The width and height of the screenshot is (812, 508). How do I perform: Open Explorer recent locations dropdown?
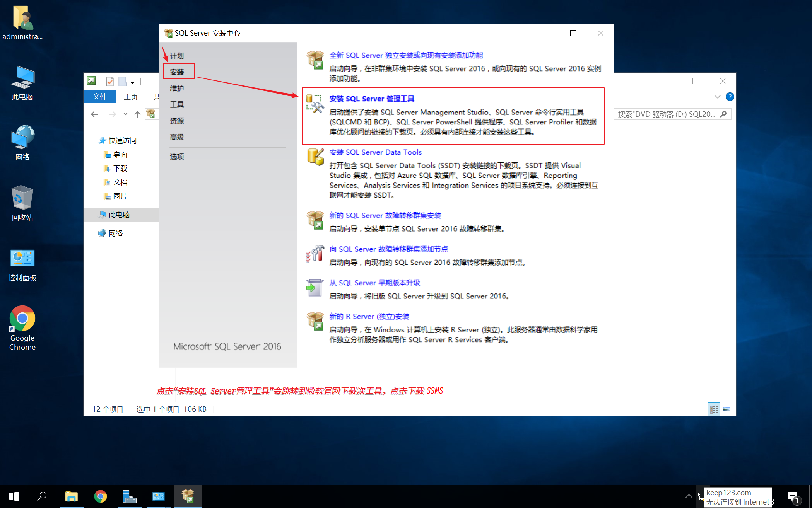(x=125, y=114)
